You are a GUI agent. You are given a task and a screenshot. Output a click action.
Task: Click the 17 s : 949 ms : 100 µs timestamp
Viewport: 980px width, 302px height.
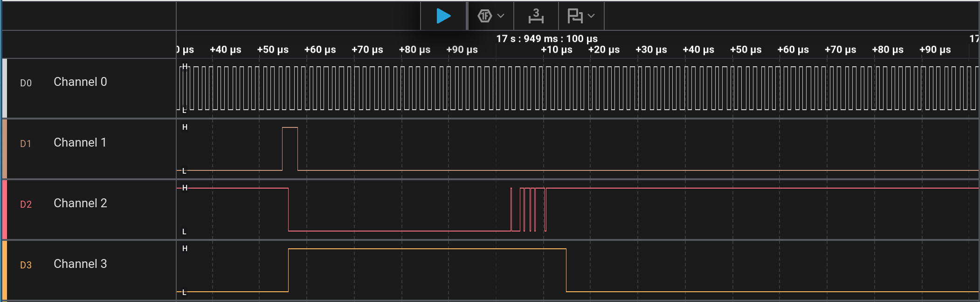pos(546,39)
